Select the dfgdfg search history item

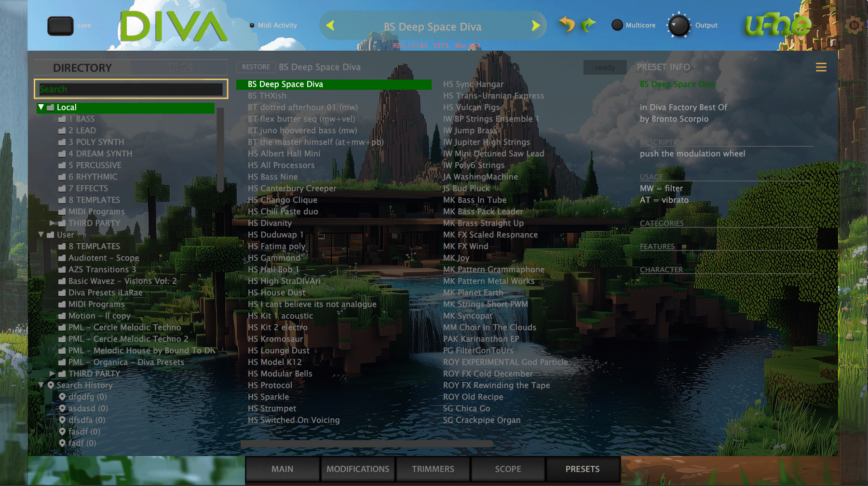87,397
